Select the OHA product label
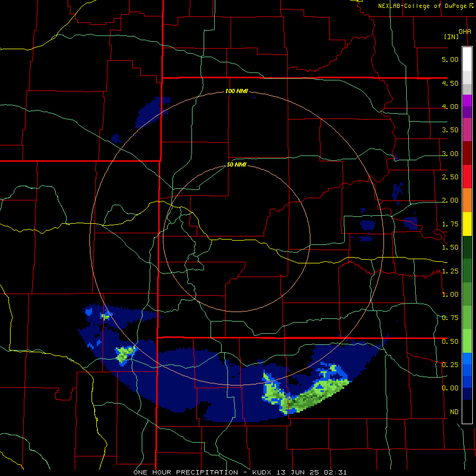476x476 pixels. pos(465,31)
